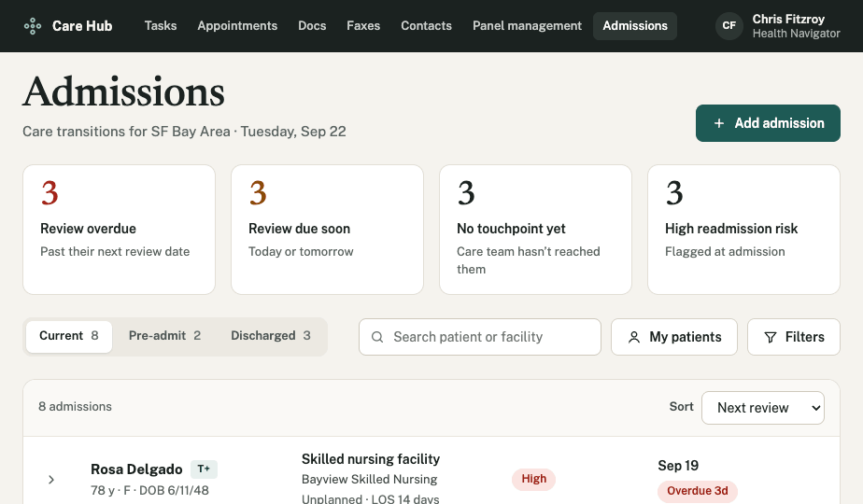Click the 8 admissions count label
This screenshot has width=863, height=504.
[x=75, y=407]
